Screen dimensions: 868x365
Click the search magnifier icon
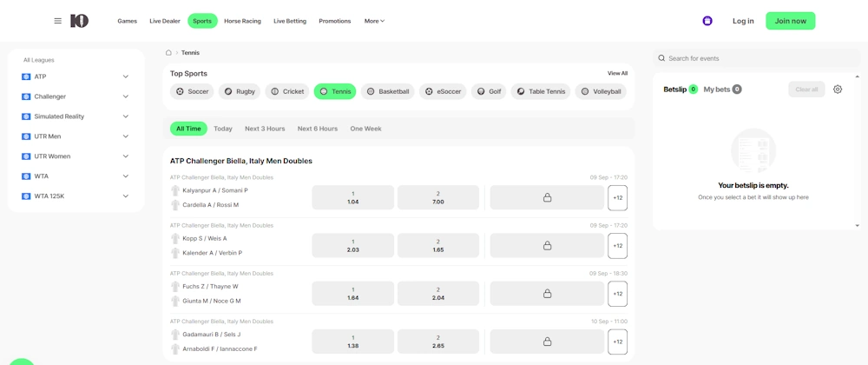tap(661, 58)
